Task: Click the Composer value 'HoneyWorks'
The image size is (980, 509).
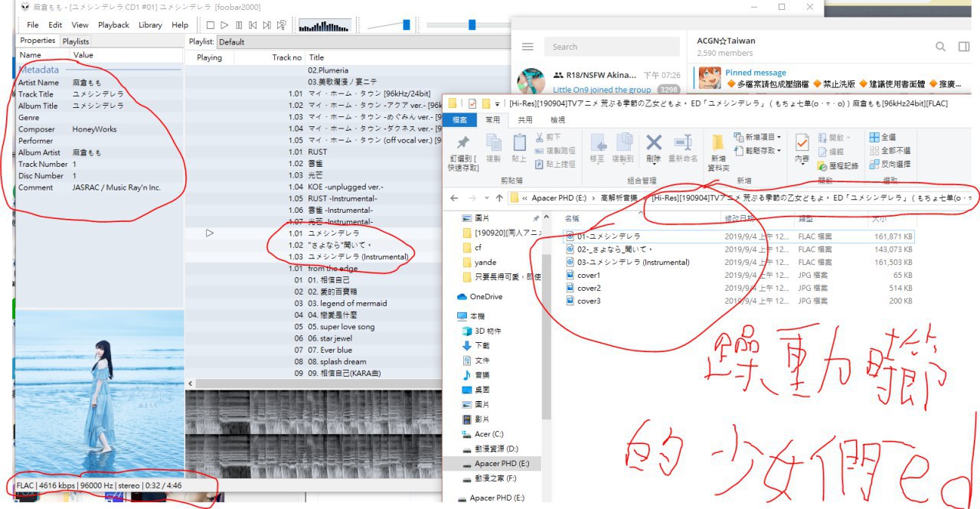Action: 95,129
